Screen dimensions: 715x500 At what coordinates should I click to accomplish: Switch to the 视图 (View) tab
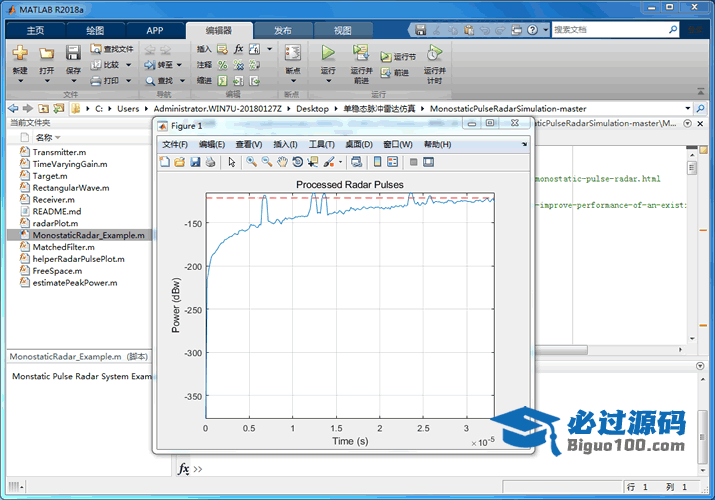pos(342,31)
